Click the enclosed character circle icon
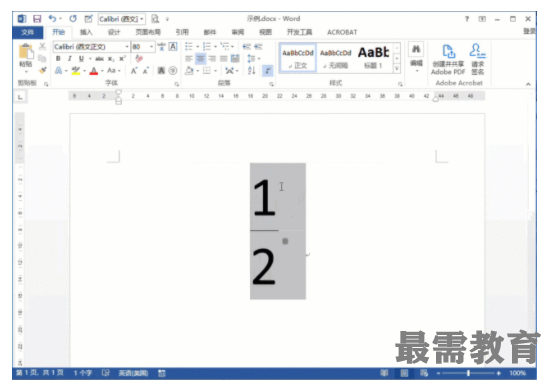 173,71
